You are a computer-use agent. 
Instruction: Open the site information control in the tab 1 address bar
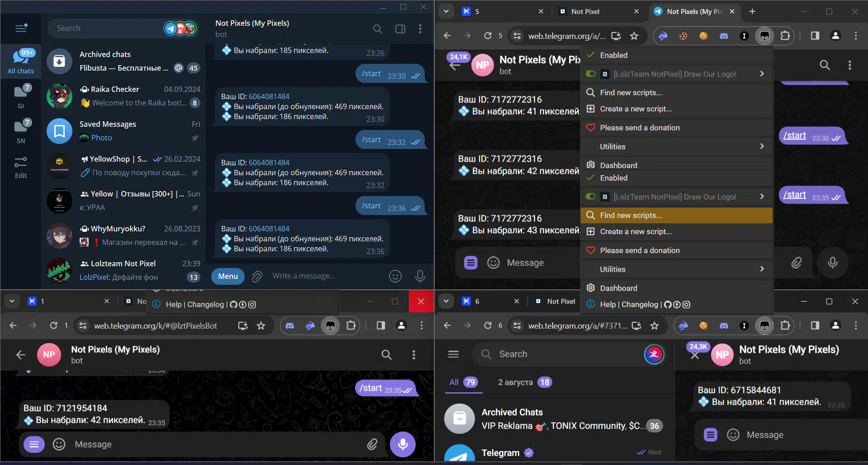[x=82, y=326]
